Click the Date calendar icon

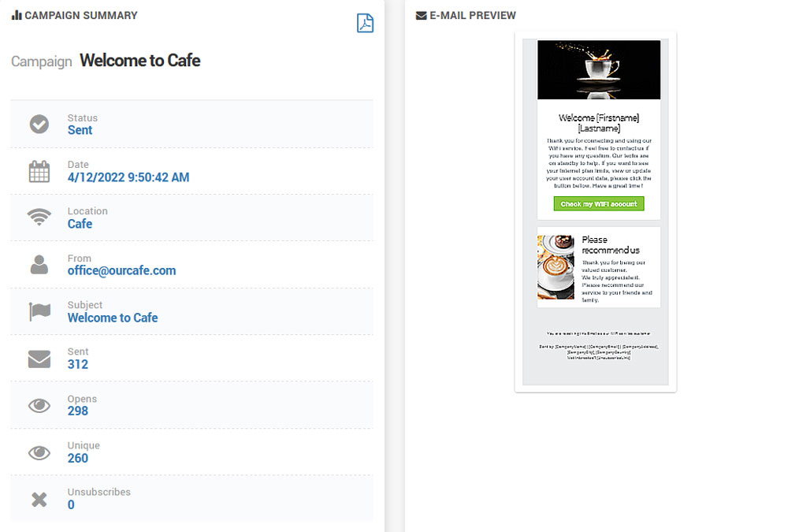[x=39, y=172]
